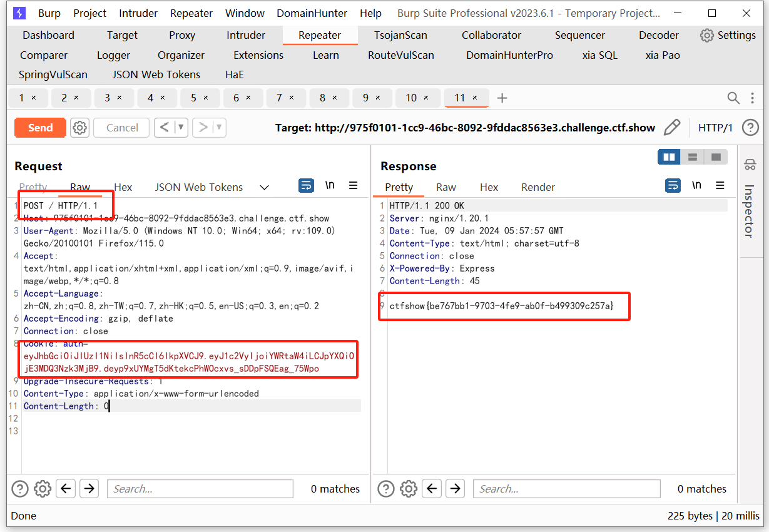769x532 pixels.
Task: Select tabbed layout view icon
Action: 716,157
